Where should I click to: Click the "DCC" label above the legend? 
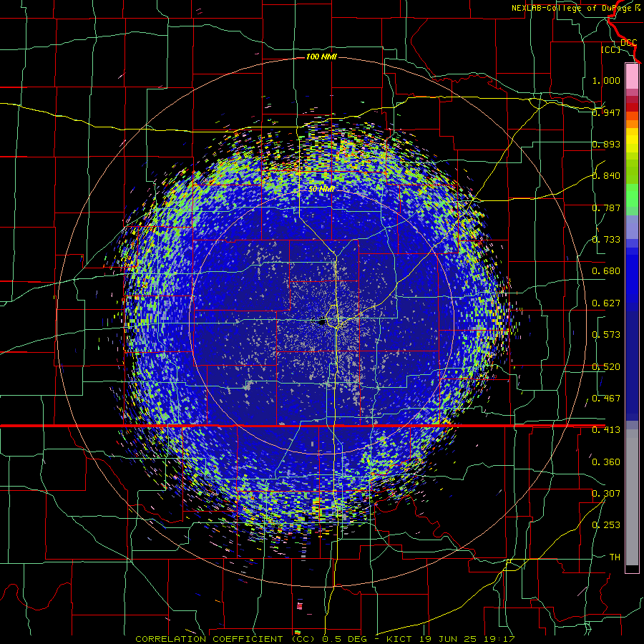[628, 43]
